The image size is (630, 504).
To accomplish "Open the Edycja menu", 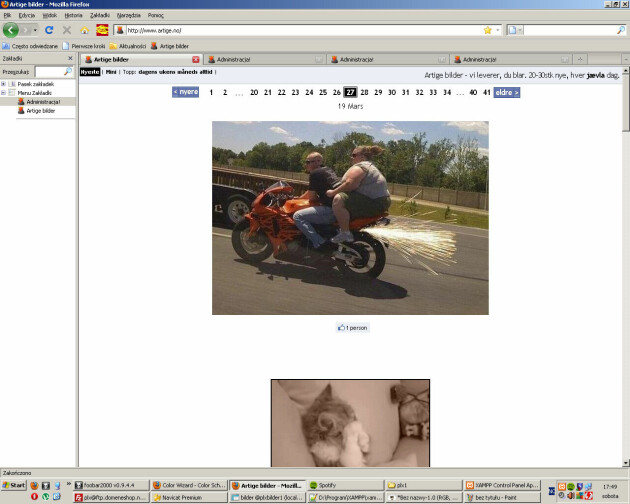I will (x=27, y=15).
